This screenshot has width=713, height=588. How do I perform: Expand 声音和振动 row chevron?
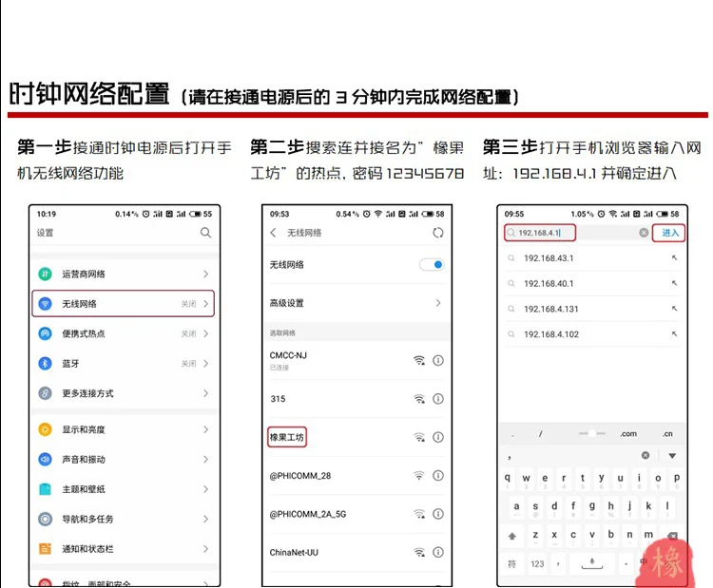pyautogui.click(x=206, y=460)
